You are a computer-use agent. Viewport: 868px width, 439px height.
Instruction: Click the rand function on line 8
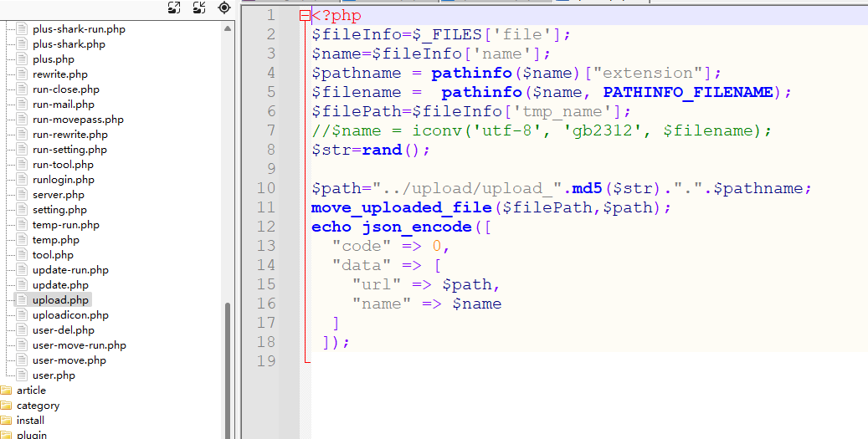[x=382, y=150]
